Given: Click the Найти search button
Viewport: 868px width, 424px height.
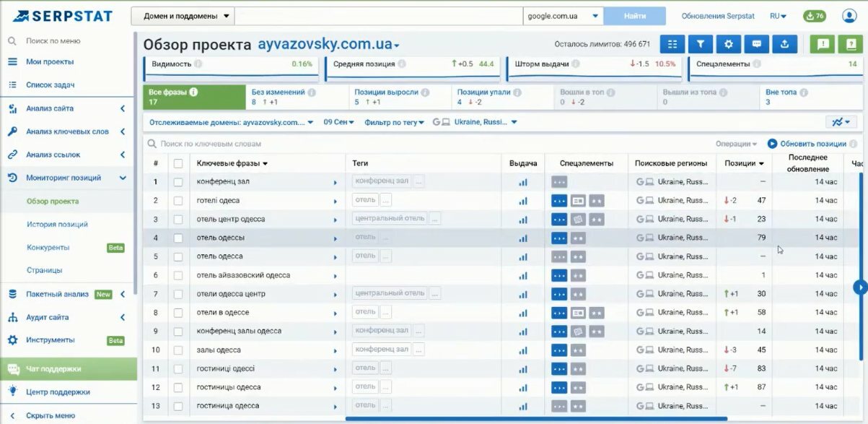Looking at the screenshot, I should (635, 16).
